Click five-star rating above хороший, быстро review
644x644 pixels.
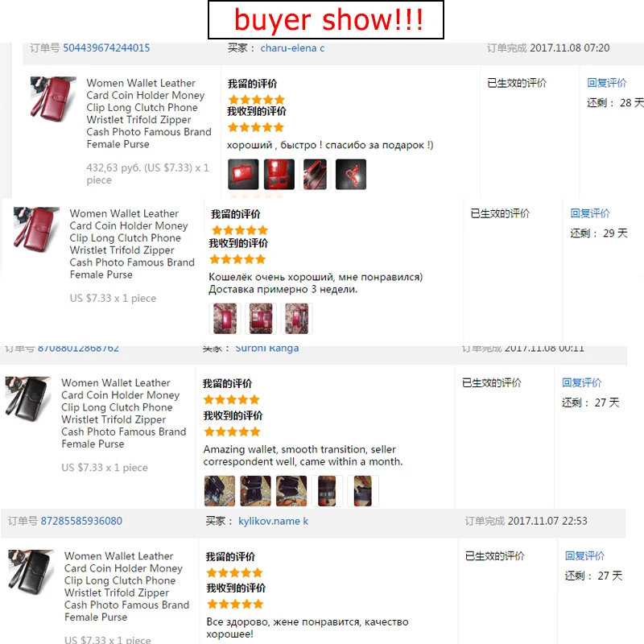(256, 127)
